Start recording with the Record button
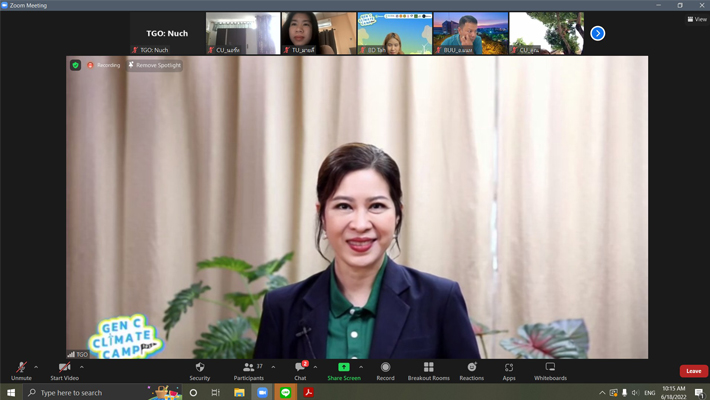The height and width of the screenshot is (400, 710). click(385, 371)
